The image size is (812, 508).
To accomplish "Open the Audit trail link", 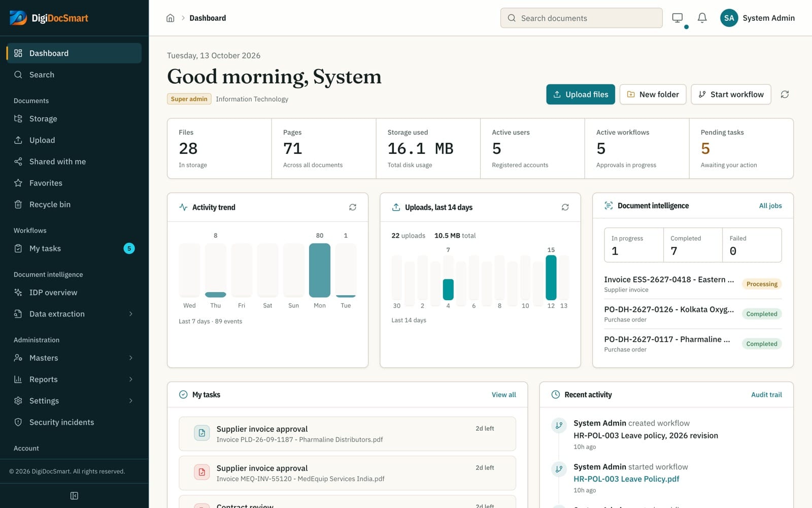I will (x=766, y=395).
